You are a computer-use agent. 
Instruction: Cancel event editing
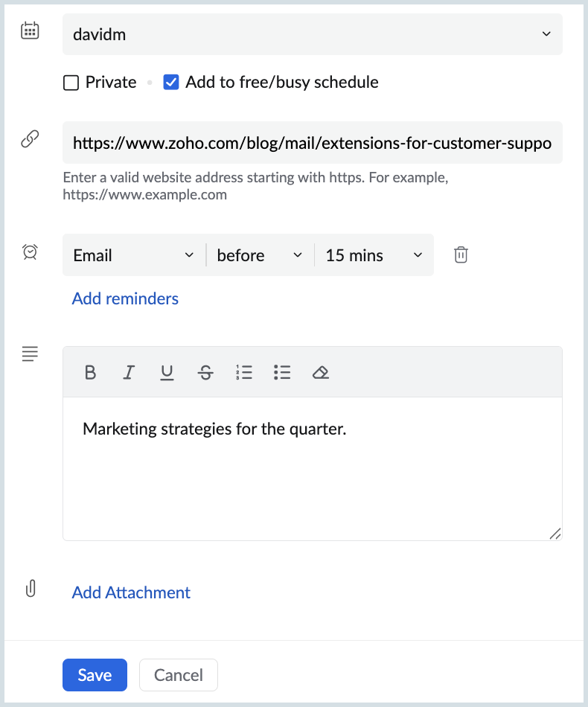tap(179, 675)
